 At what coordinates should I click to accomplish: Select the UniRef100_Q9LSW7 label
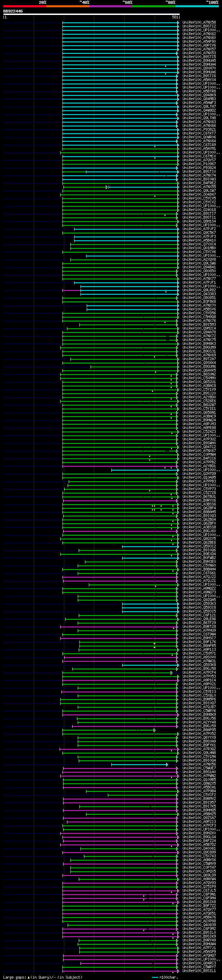pos(199,191)
